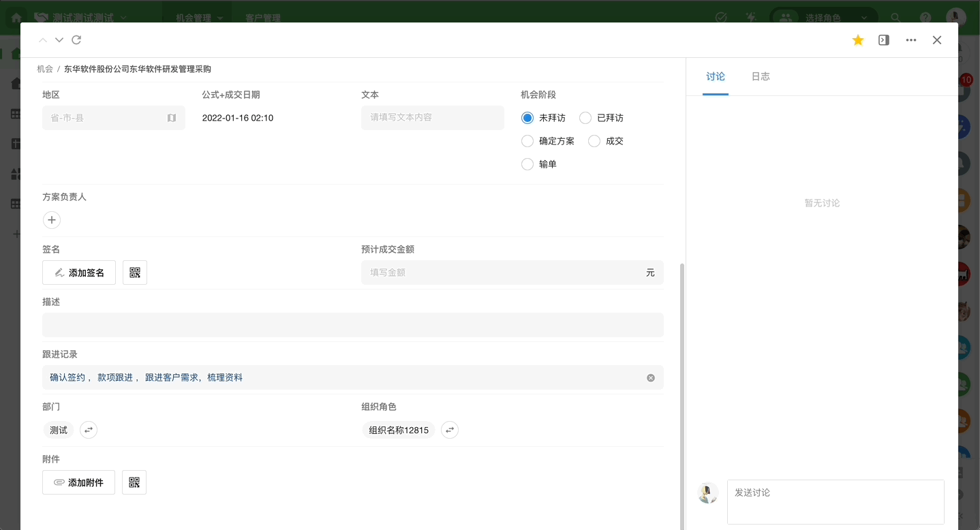This screenshot has width=980, height=530.
Task: Focus the 文本 input field
Action: pyautogui.click(x=433, y=117)
